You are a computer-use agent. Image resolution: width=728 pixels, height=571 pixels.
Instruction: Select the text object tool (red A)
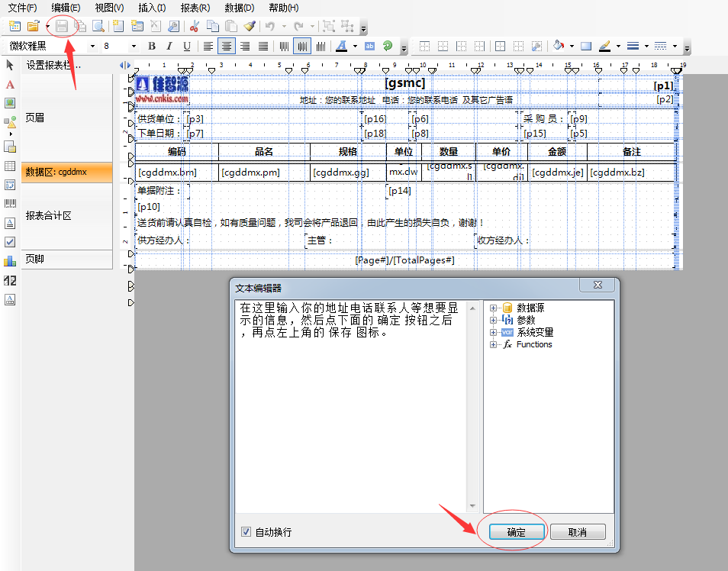tap(10, 84)
